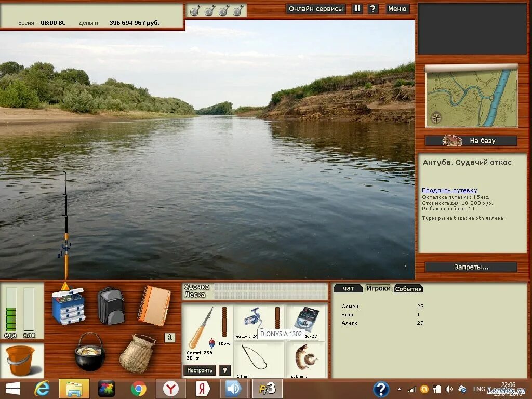Click the money amount 396 694 967 руб.
532x399 pixels.
[134, 23]
